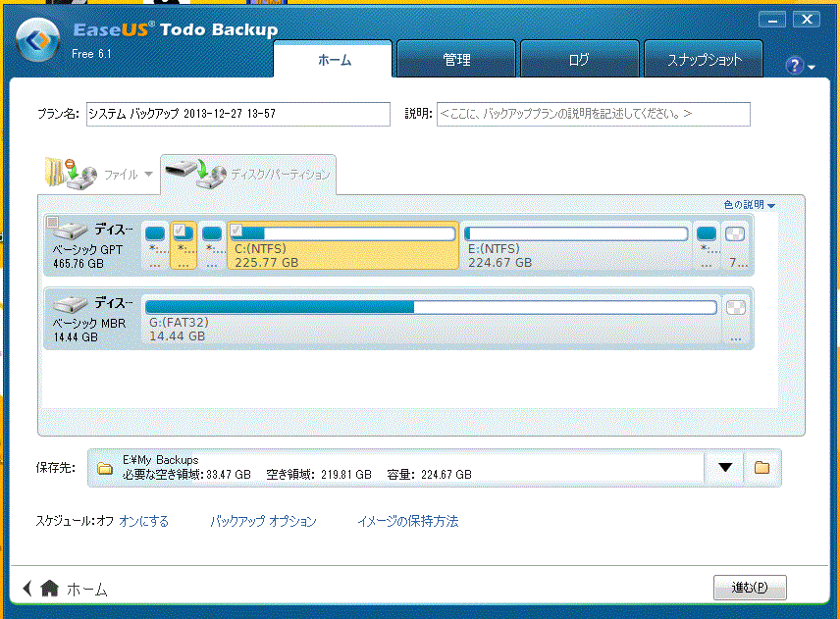Click the E:¥My Backups destination path field
This screenshot has height=619, width=840.
[x=395, y=468]
